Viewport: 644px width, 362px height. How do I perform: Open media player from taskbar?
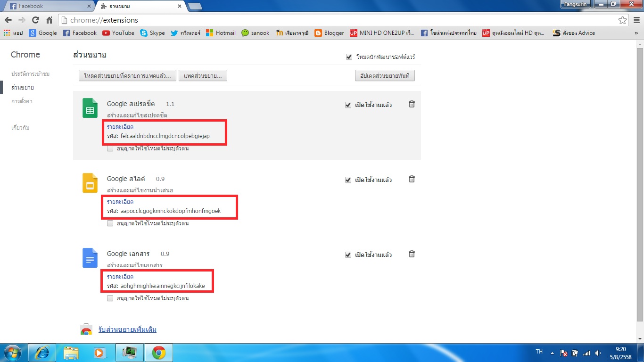[99, 353]
